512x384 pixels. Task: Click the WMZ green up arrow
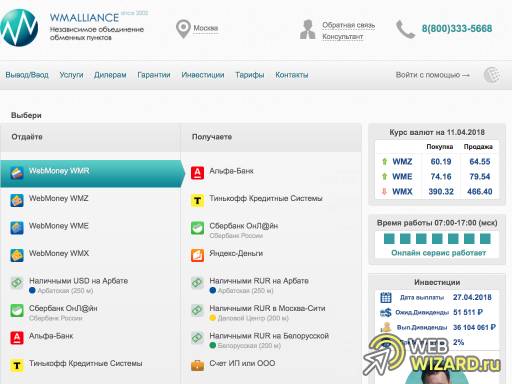[x=384, y=162]
